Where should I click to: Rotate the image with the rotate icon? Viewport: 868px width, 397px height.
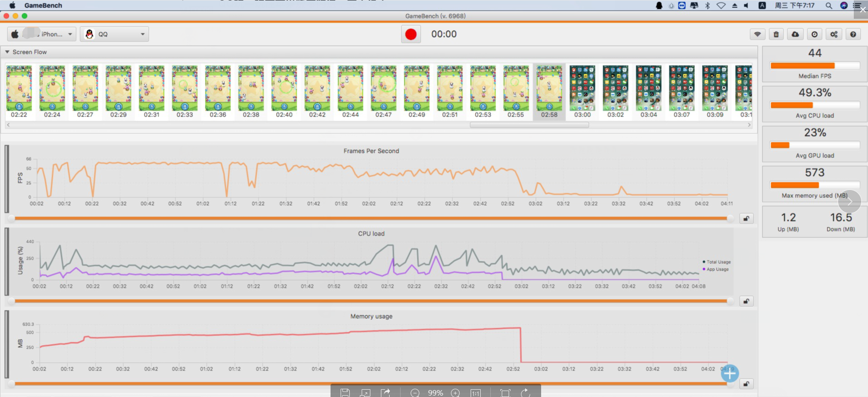tap(525, 392)
